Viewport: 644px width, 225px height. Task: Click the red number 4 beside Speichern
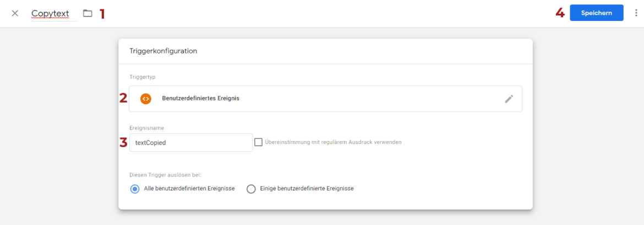point(560,13)
